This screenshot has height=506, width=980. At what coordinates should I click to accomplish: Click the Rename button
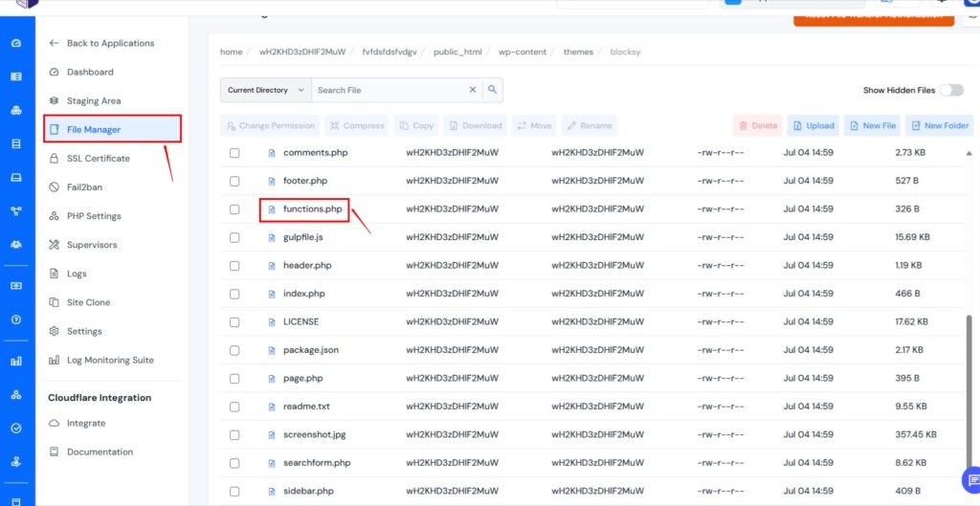(590, 125)
